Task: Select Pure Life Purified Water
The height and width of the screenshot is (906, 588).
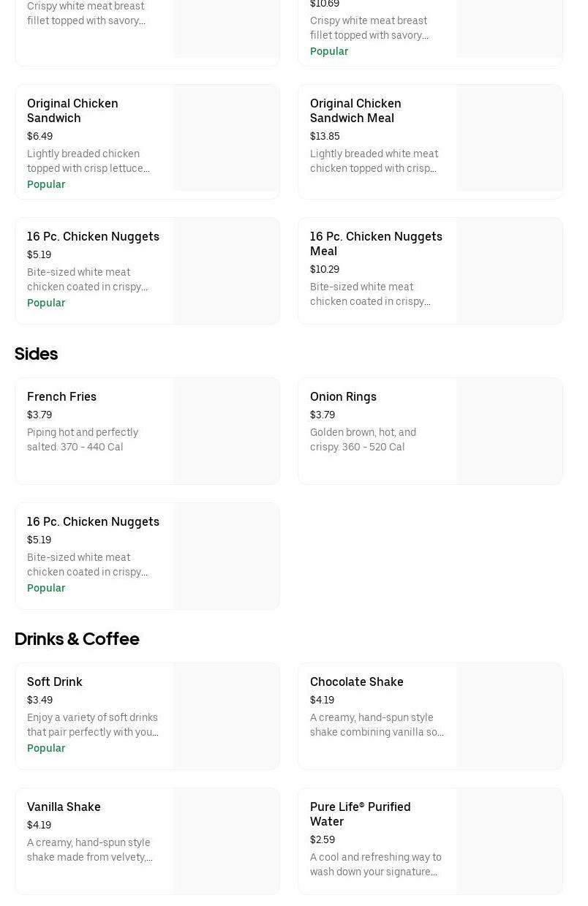Action: (360, 814)
